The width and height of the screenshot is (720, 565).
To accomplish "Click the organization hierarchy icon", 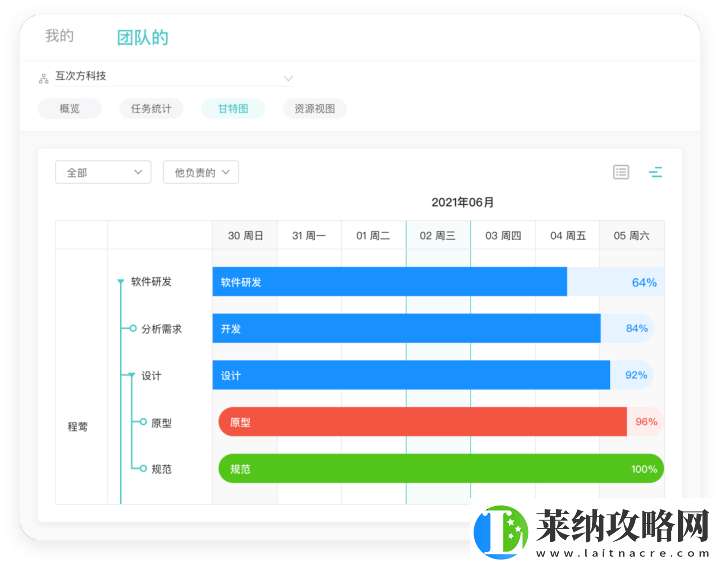I will coord(44,79).
